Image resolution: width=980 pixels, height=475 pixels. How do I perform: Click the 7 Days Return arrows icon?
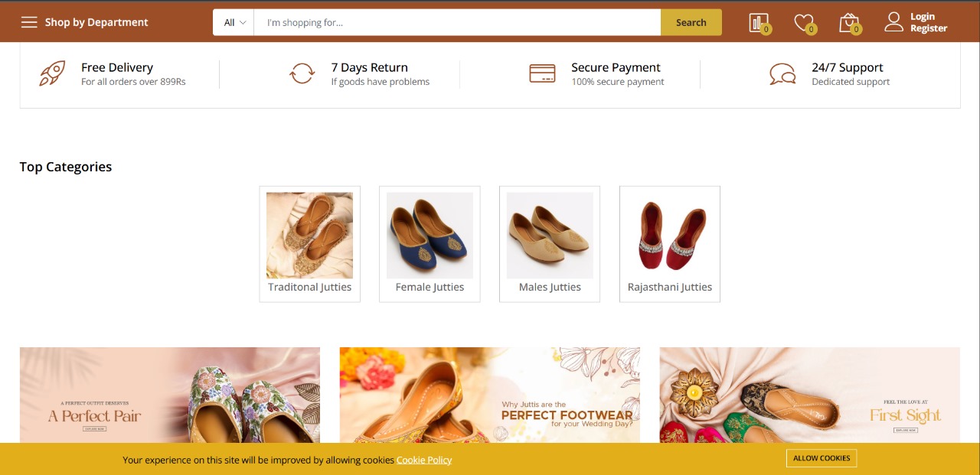pyautogui.click(x=302, y=73)
